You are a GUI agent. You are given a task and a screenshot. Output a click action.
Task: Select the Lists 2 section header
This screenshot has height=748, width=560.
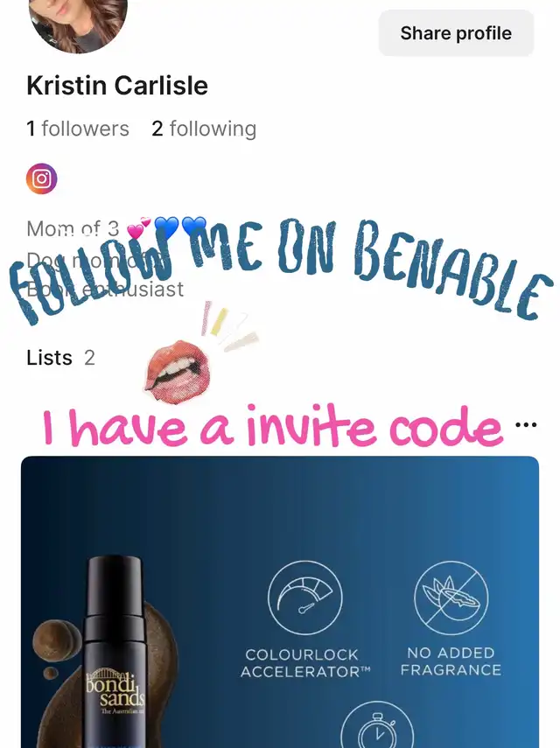point(60,358)
